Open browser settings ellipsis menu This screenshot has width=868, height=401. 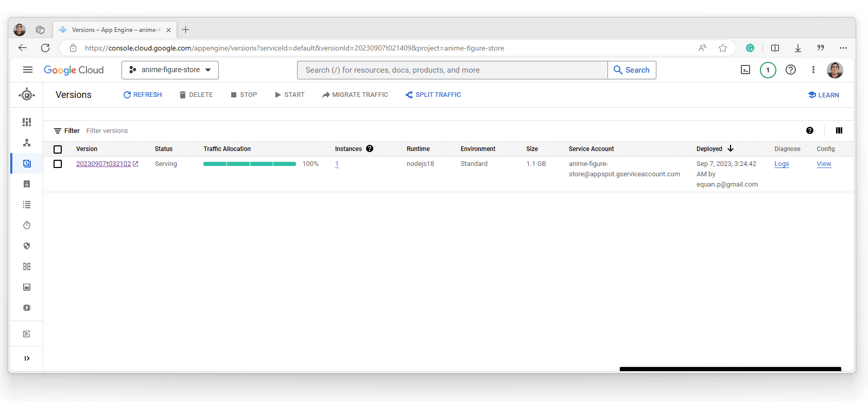click(x=843, y=48)
